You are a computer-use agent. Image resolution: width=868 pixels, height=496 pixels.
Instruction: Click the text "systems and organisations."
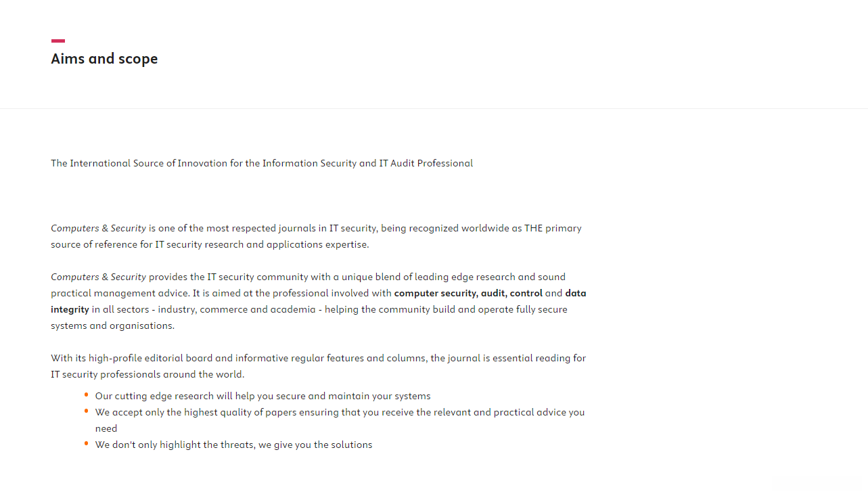pos(112,325)
